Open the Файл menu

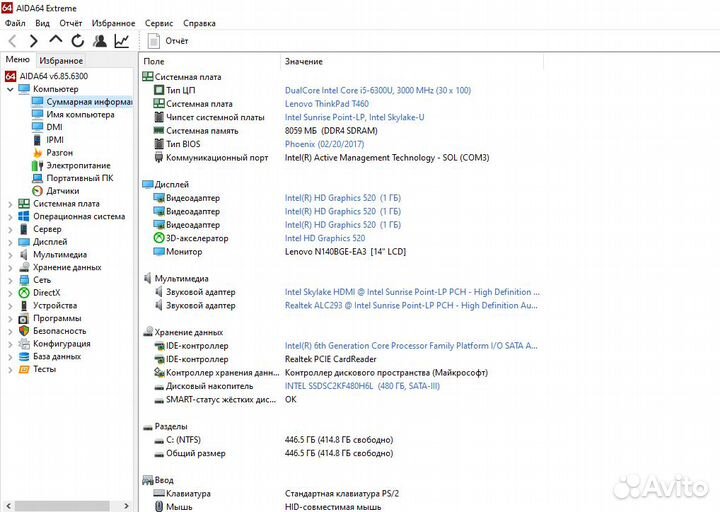(15, 23)
